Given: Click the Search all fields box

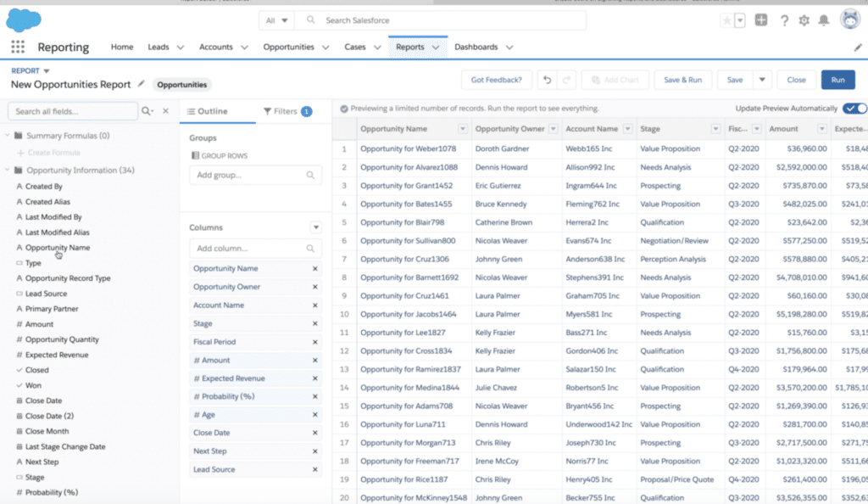Looking at the screenshot, I should (73, 111).
